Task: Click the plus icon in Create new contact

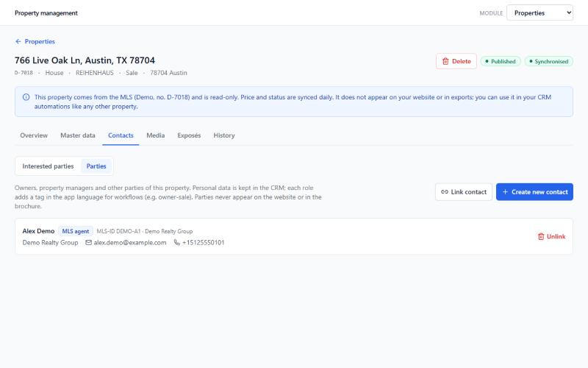Action: click(505, 192)
